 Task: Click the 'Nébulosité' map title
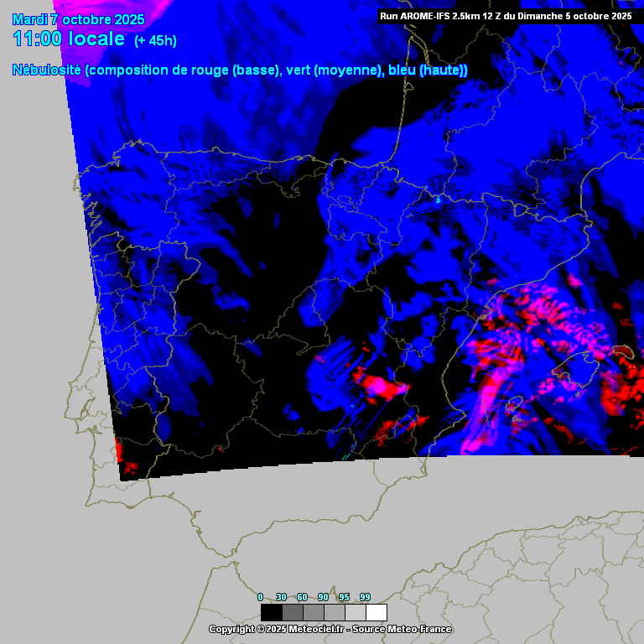(x=47, y=70)
